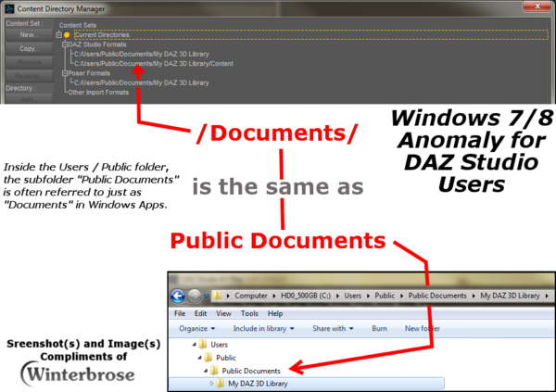Open the Organize dropdown
This screenshot has height=392, width=556.
coord(197,329)
